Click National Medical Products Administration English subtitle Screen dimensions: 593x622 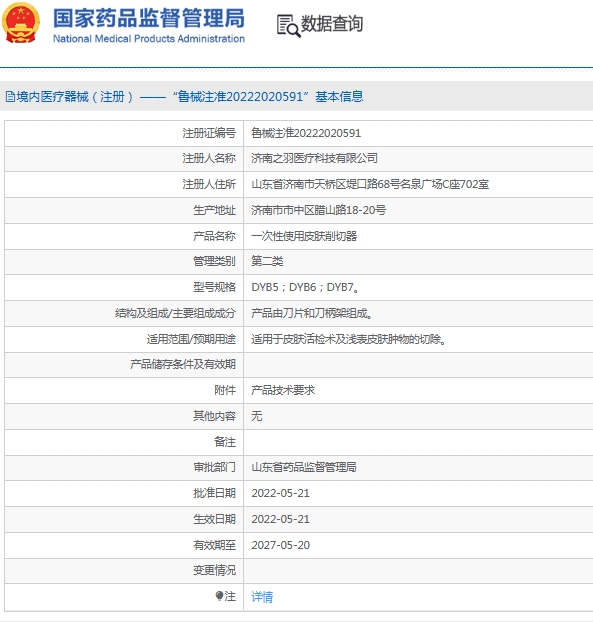pos(149,39)
